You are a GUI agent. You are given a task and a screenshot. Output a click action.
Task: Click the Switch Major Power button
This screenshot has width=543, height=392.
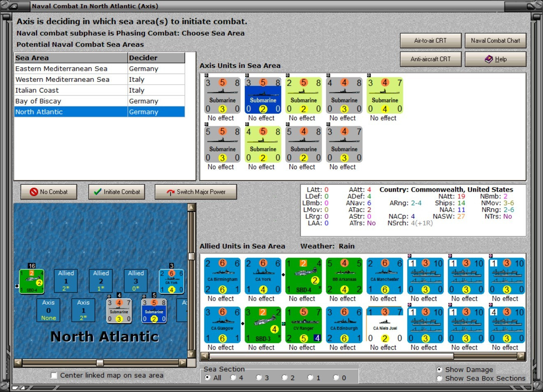tap(196, 192)
